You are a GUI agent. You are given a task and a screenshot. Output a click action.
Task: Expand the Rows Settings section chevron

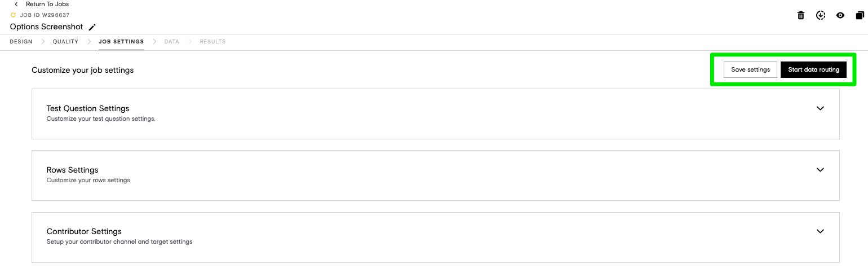click(820, 170)
